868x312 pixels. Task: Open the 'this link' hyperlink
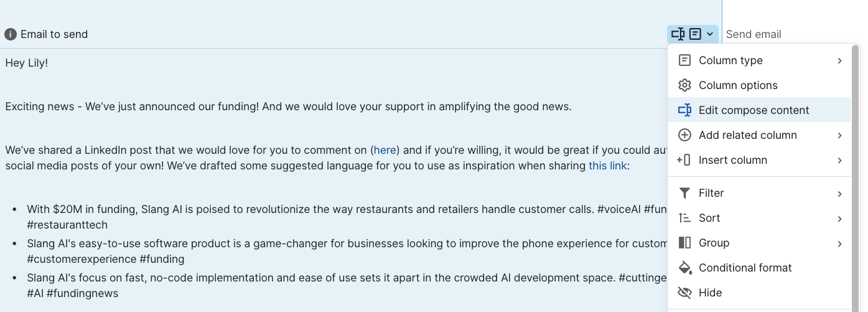click(607, 166)
